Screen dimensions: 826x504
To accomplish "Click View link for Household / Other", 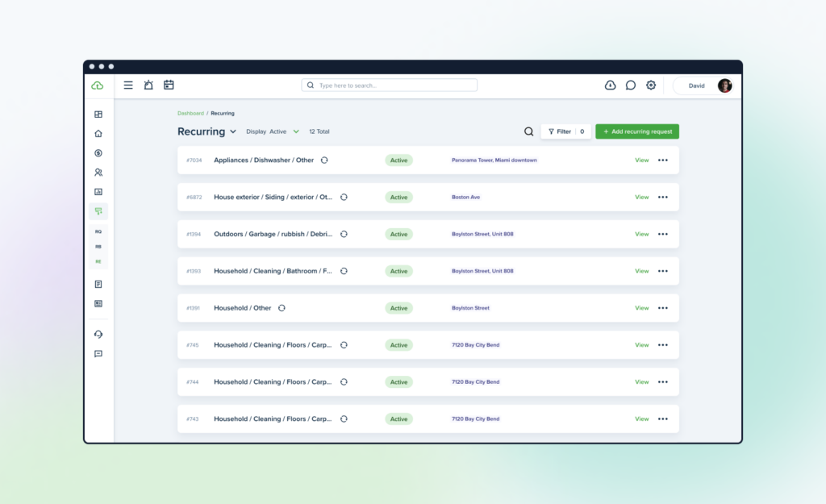I will pyautogui.click(x=641, y=308).
